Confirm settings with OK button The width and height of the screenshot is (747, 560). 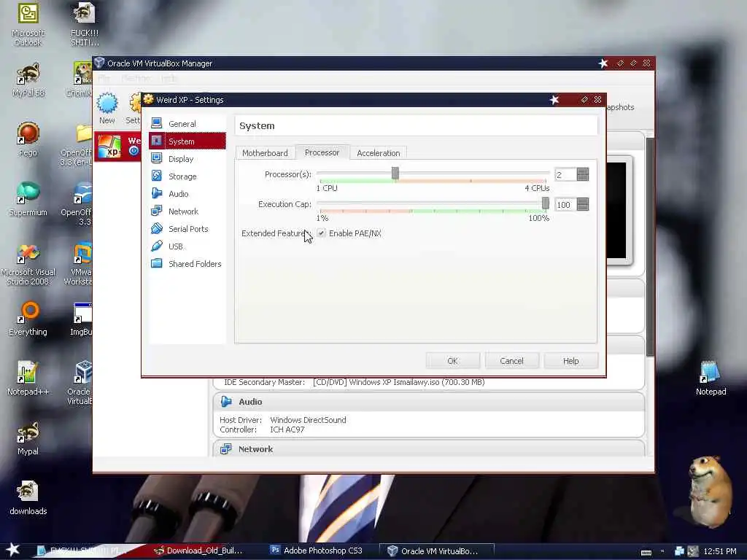[x=452, y=361]
